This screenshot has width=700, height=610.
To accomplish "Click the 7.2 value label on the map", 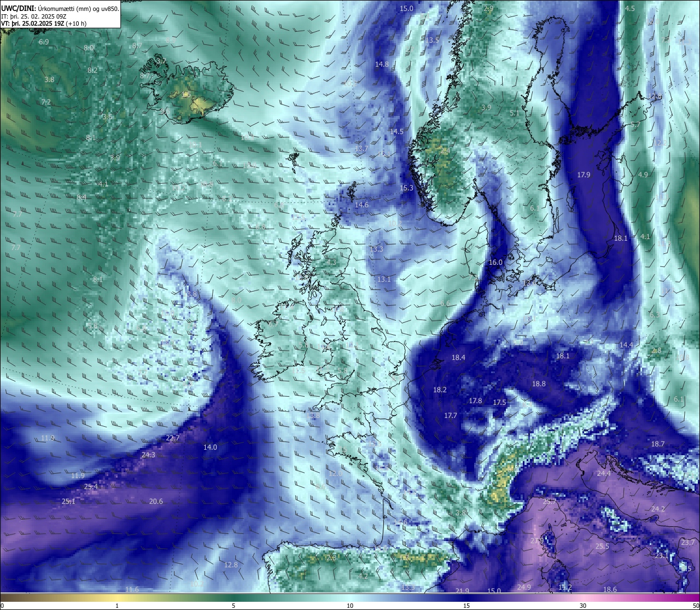I will coord(46,102).
